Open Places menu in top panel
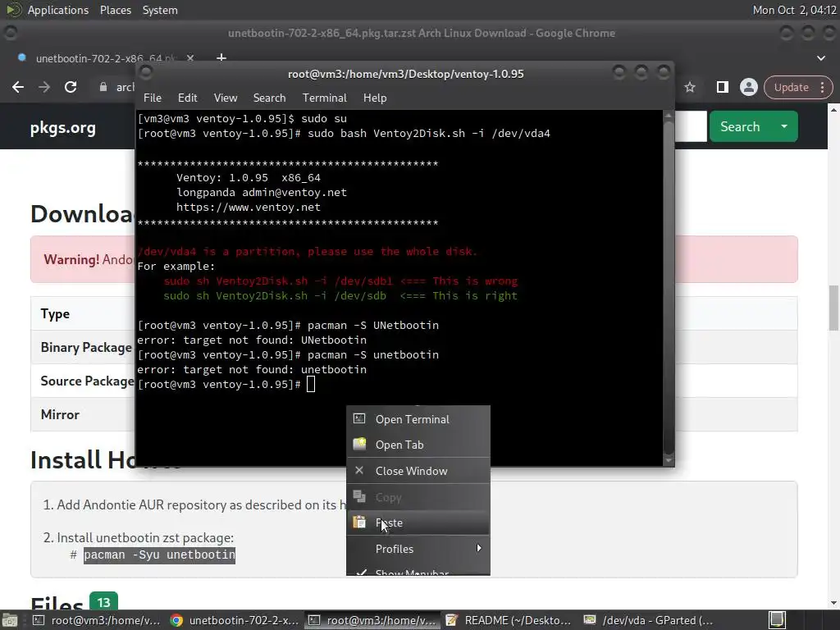The width and height of the screenshot is (840, 630). pos(116,10)
